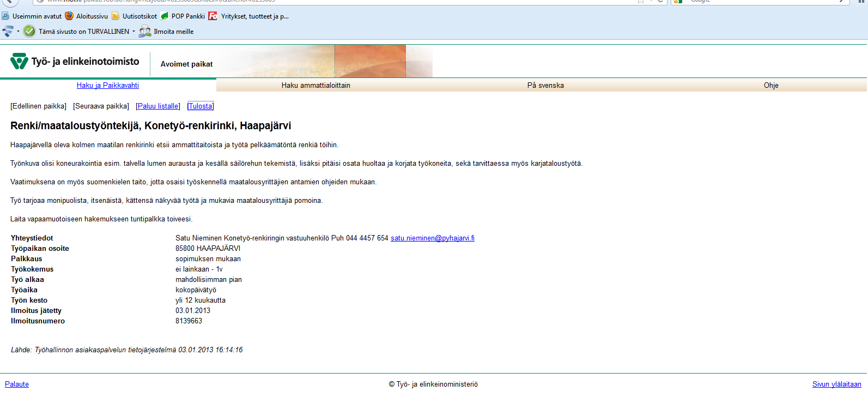
Task: Click the Tämä sivusto on TURVALLINEN status button
Action: (77, 32)
